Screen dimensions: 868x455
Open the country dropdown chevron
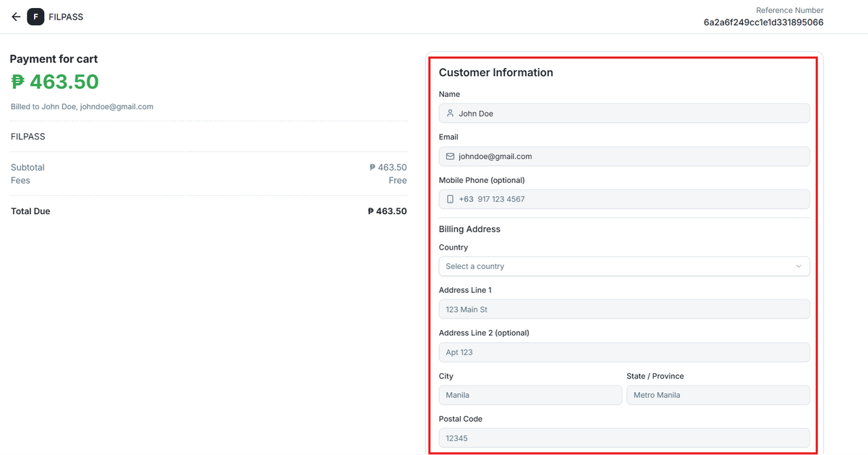tap(799, 266)
